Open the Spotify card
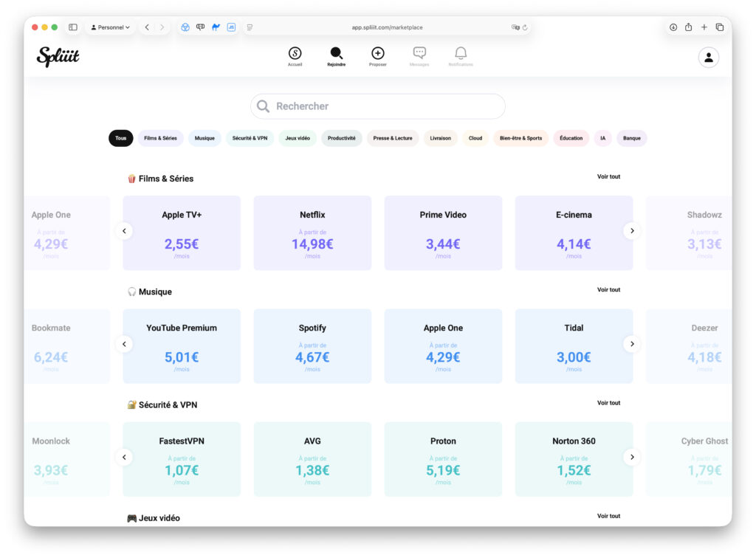756x558 pixels. click(x=312, y=346)
